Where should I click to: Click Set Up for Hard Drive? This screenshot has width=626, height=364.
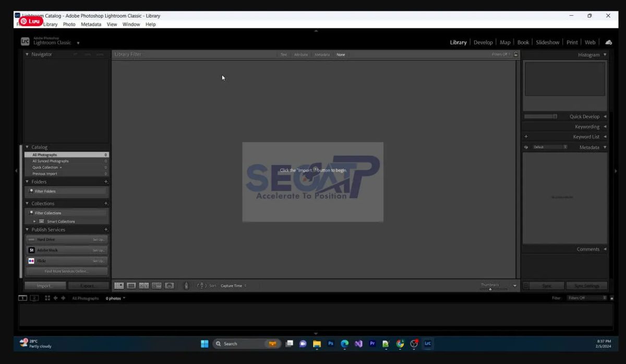pyautogui.click(x=98, y=240)
